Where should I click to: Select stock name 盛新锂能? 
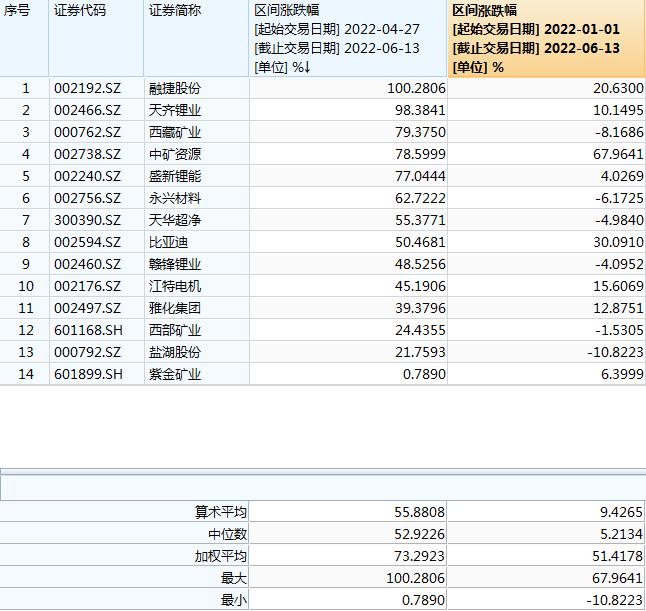[x=175, y=176]
